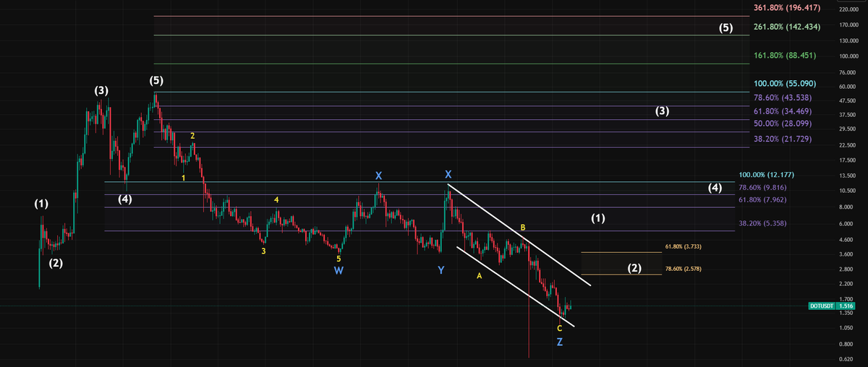Click projected (3) label beside the 61.80% (34.469) level
868x367 pixels.
[x=662, y=111]
